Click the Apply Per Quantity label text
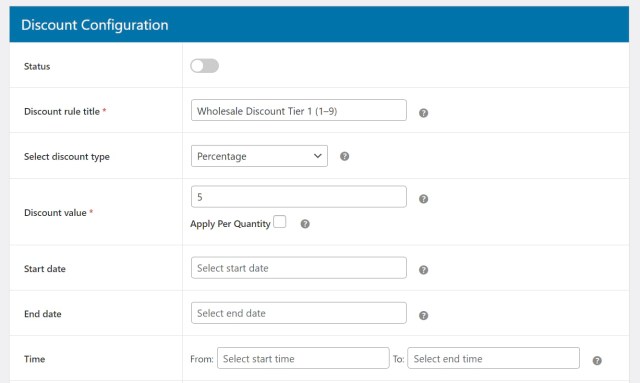The width and height of the screenshot is (640, 383). [x=230, y=224]
